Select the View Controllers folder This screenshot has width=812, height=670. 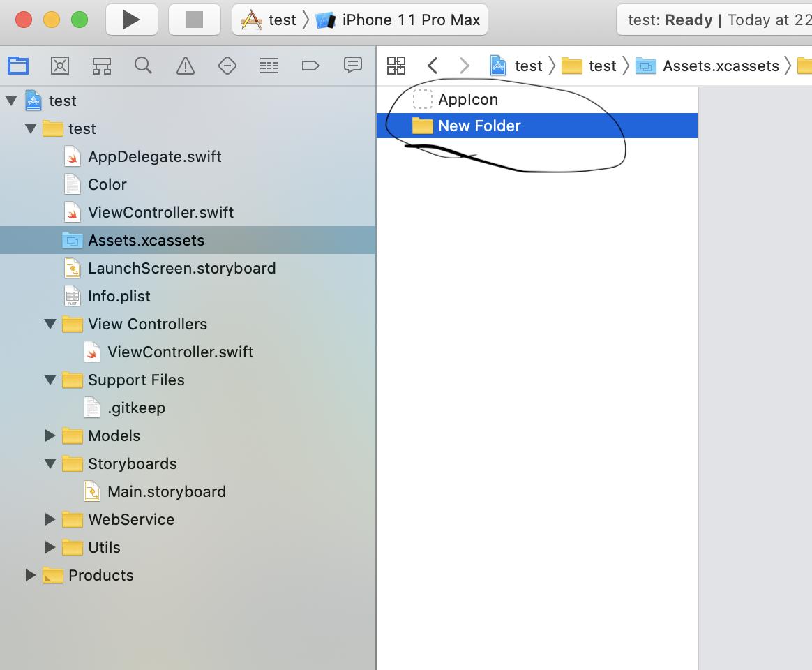coord(188,325)
